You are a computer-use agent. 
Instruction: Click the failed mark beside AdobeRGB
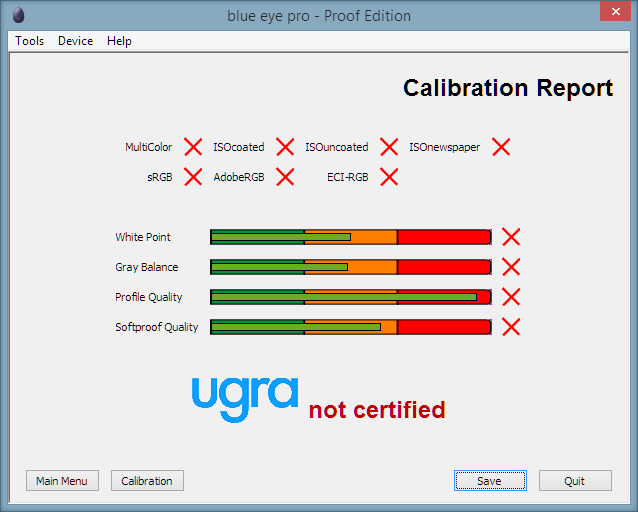tap(285, 177)
